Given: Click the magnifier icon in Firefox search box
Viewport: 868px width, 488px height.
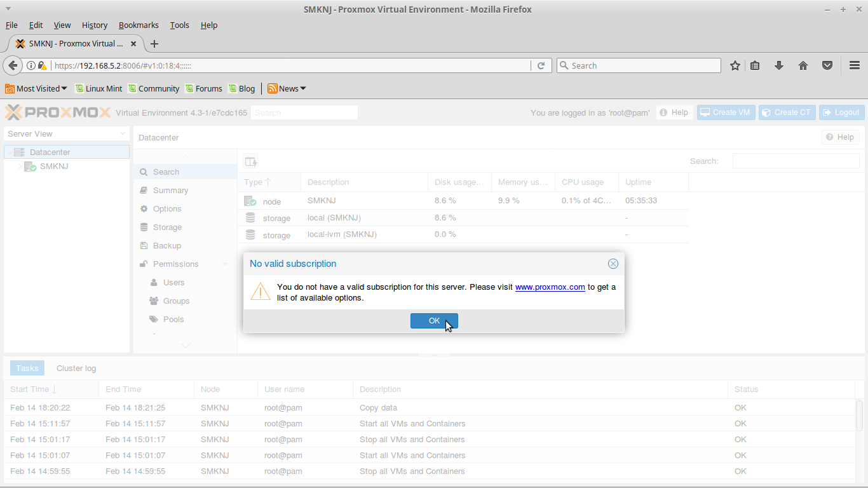Looking at the screenshot, I should pos(564,65).
